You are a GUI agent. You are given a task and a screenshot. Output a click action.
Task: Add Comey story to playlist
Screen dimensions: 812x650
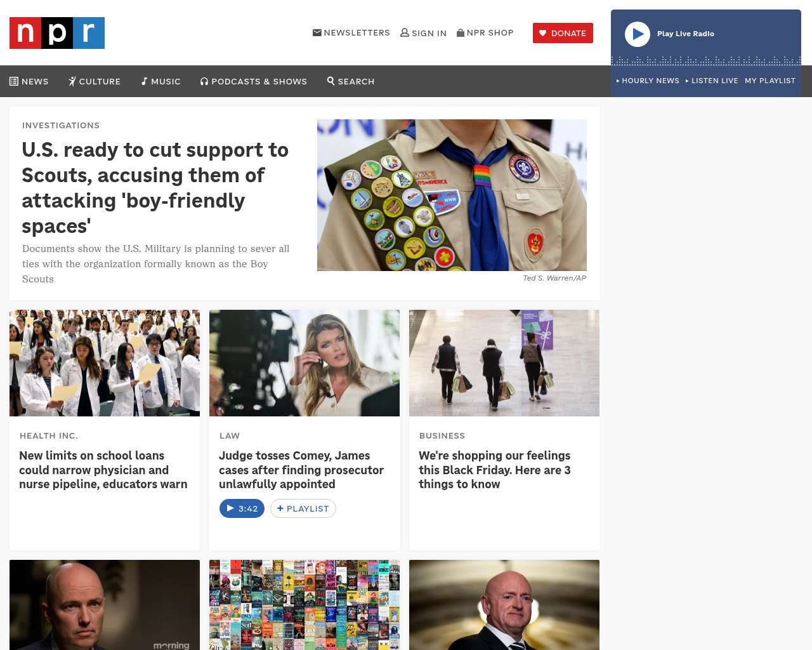tap(303, 508)
